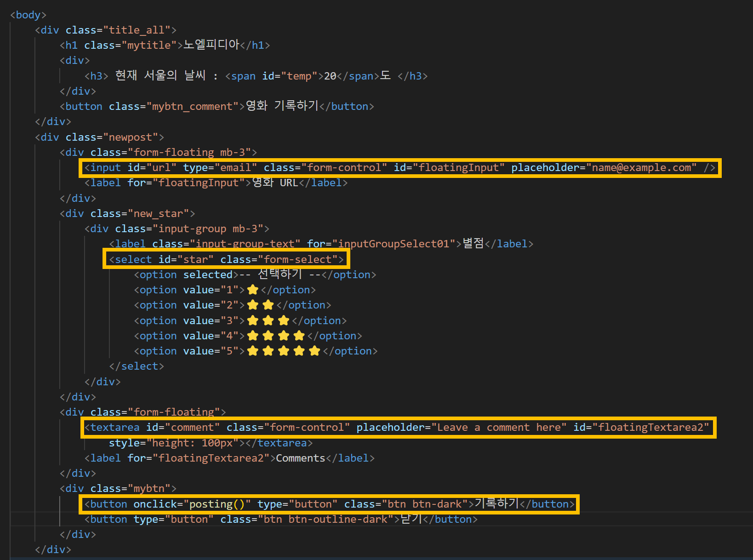Click the "floatingTextarea2" id value in textarea tag
This screenshot has height=560, width=753.
(651, 427)
